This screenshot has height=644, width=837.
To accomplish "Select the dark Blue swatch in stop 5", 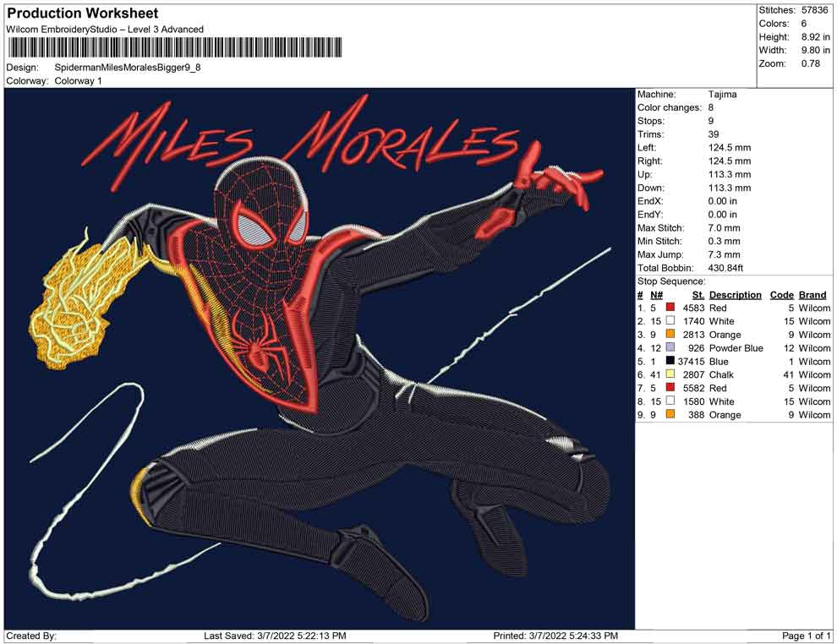I will [x=670, y=361].
